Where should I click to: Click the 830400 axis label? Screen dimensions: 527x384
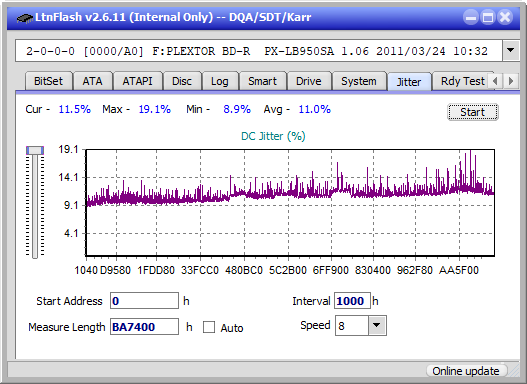coord(373,270)
